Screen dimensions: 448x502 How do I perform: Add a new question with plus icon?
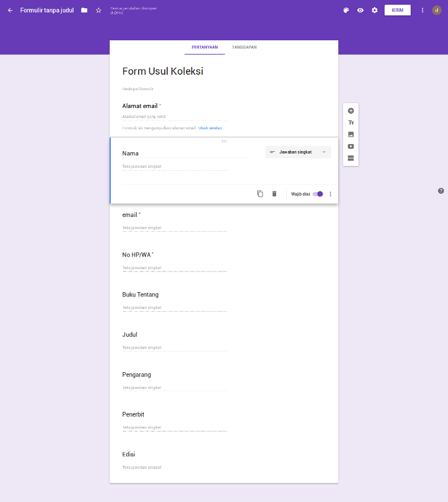(351, 111)
